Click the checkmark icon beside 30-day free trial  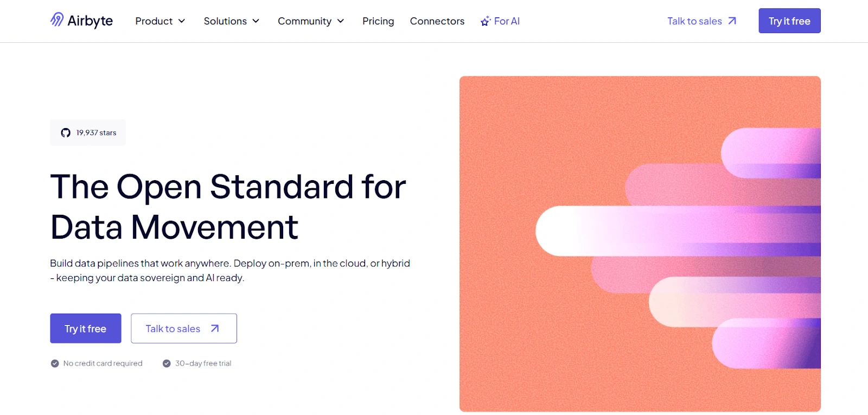tap(167, 363)
